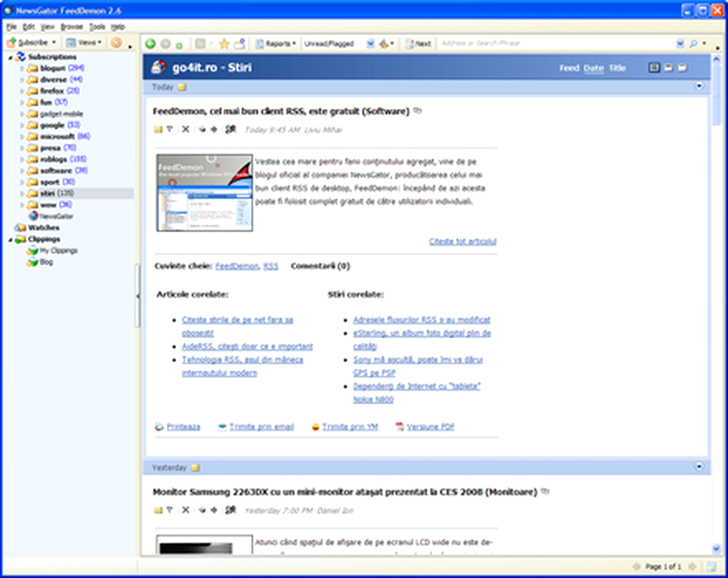Click the 'Trimite prin email' link
Viewport: 728px width, 578px height.
click(261, 426)
